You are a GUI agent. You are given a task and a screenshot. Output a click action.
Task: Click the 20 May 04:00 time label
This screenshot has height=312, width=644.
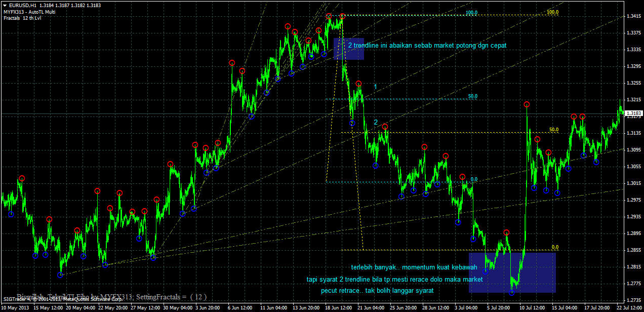(81, 307)
